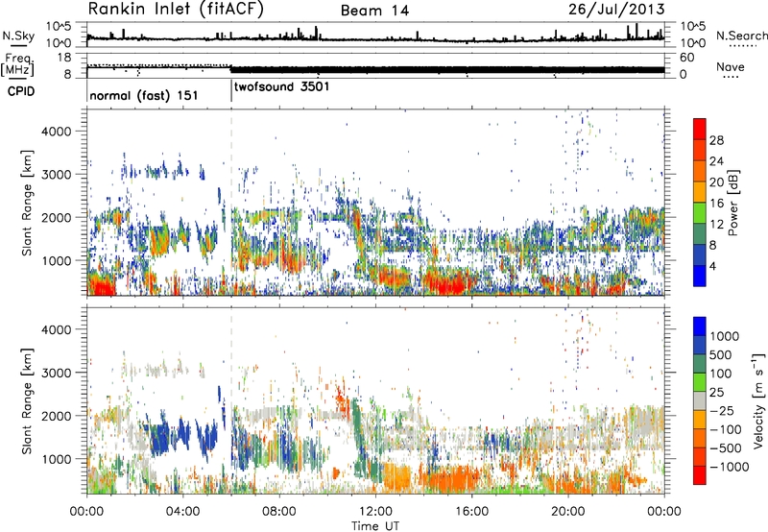Click the Nave scale tick '60'
This screenshot has height=532, width=768.
(x=687, y=58)
